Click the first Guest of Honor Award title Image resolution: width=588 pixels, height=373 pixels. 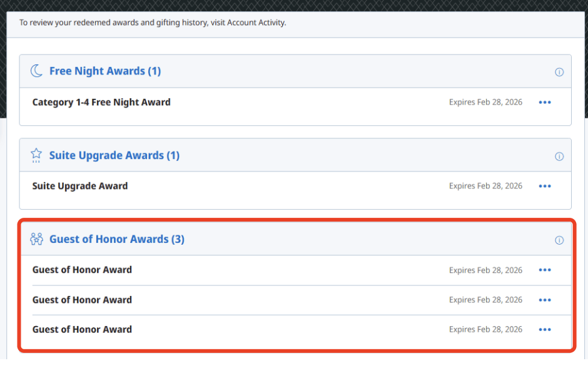point(82,270)
